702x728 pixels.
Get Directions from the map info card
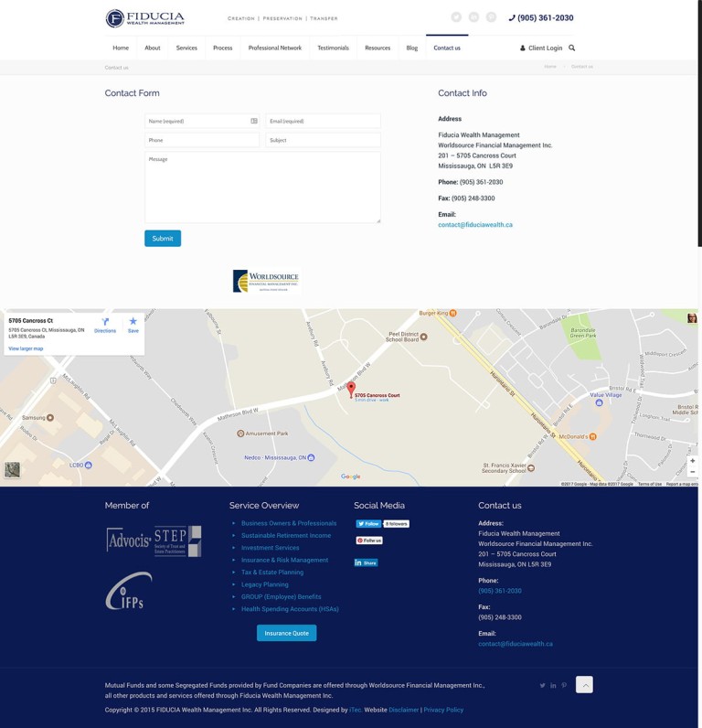[105, 326]
